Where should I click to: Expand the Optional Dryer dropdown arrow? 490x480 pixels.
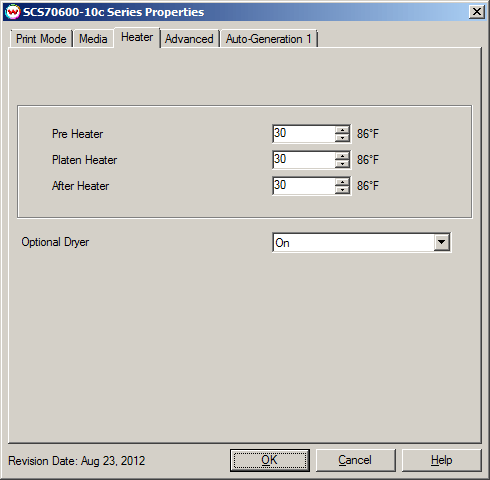click(442, 242)
